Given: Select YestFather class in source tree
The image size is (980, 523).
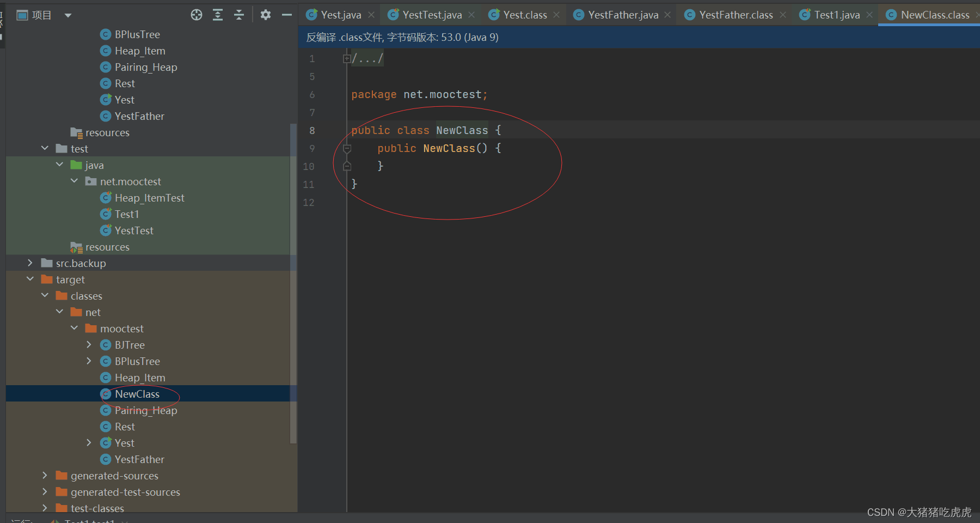Looking at the screenshot, I should [x=139, y=116].
